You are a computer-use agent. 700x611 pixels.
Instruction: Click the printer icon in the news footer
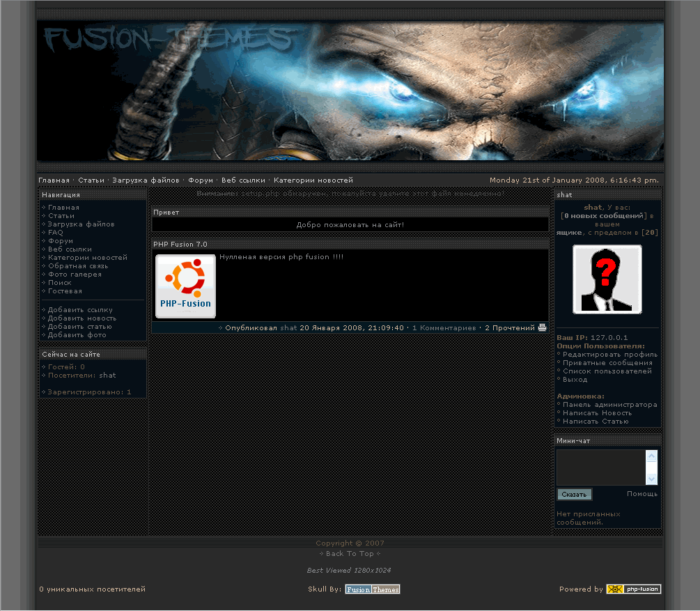542,327
